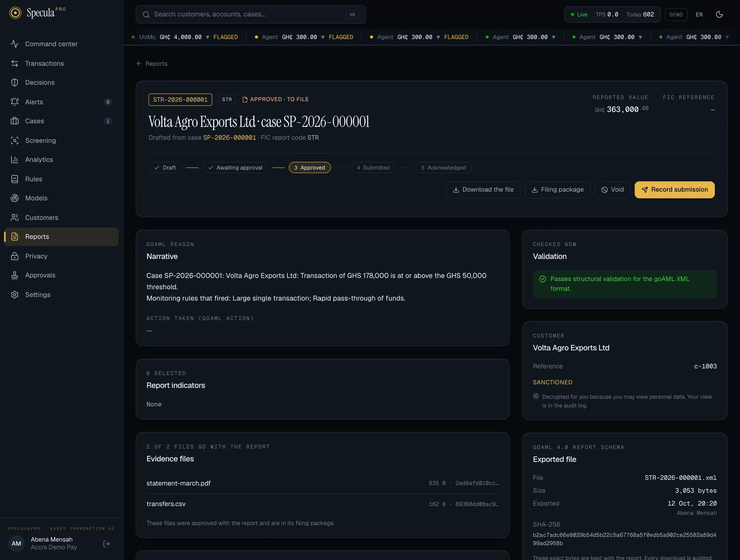This screenshot has width=740, height=560.
Task: Focus the search customers, accounts, cases field
Action: click(x=251, y=14)
